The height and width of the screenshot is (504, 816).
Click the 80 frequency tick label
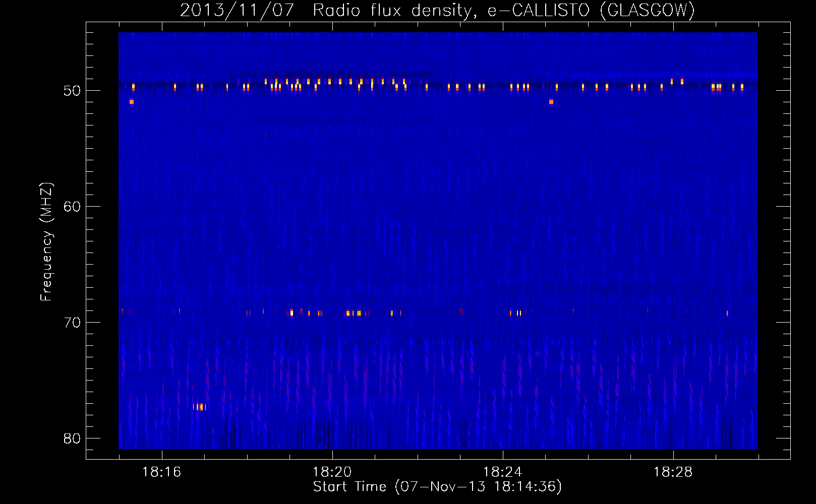point(72,438)
